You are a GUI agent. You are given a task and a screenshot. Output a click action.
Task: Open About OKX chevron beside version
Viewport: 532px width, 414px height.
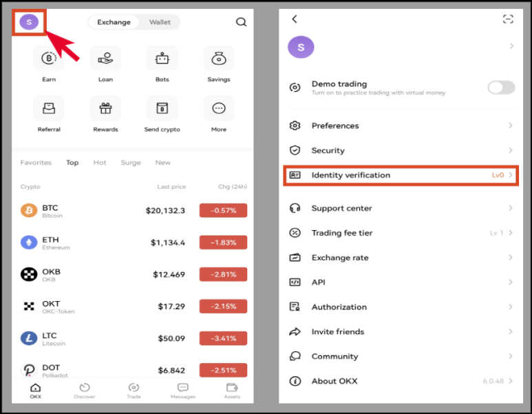tap(510, 381)
